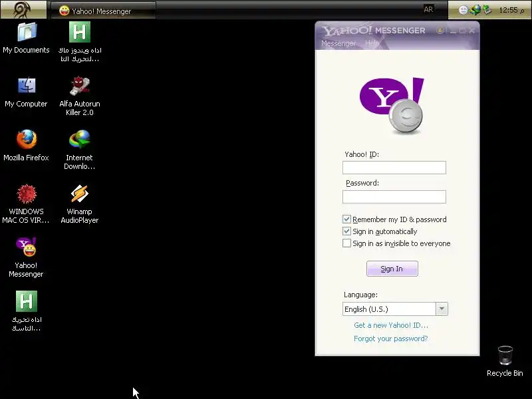Close the Yahoo! Messenger window
The image size is (532, 399).
pos(472,31)
